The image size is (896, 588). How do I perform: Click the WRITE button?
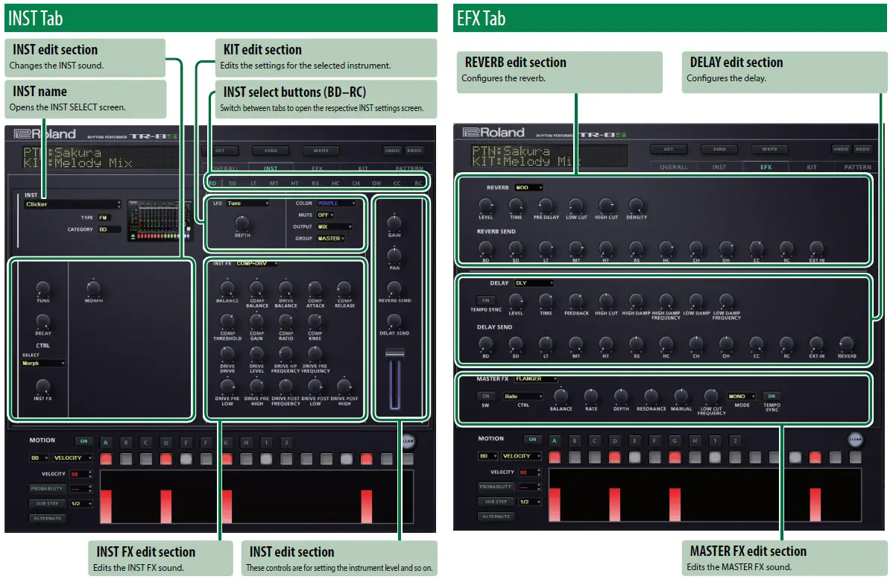(320, 150)
